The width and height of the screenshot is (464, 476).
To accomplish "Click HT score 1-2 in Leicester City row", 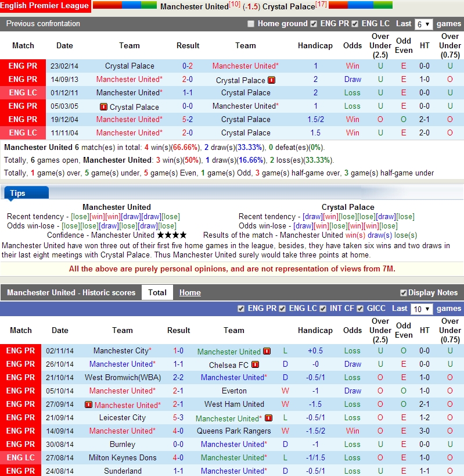I will point(424,417).
